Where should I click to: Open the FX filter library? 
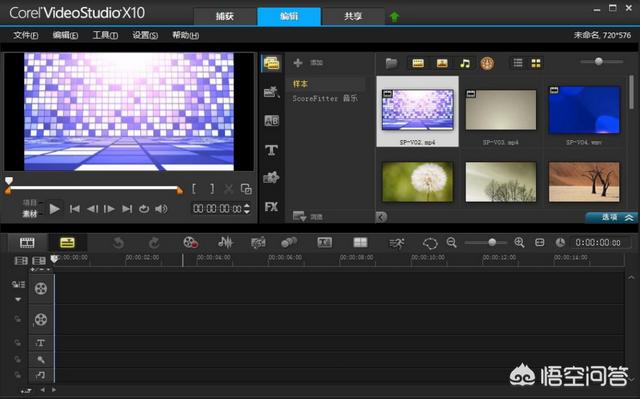pos(271,207)
